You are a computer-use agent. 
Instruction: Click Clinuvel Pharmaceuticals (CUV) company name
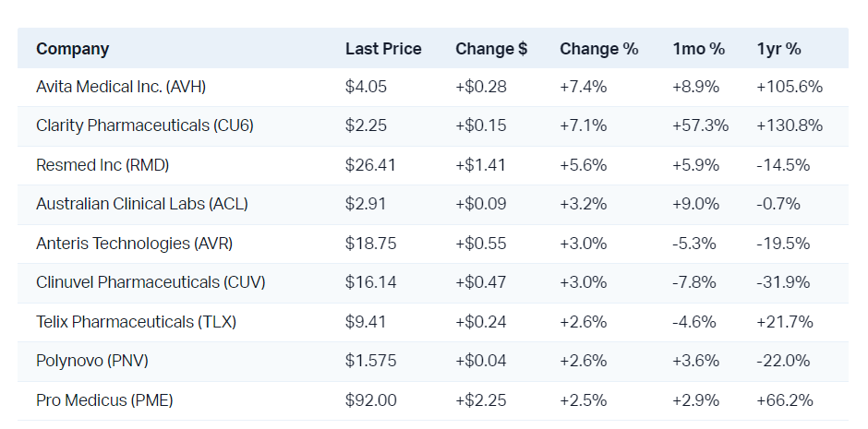(x=151, y=282)
